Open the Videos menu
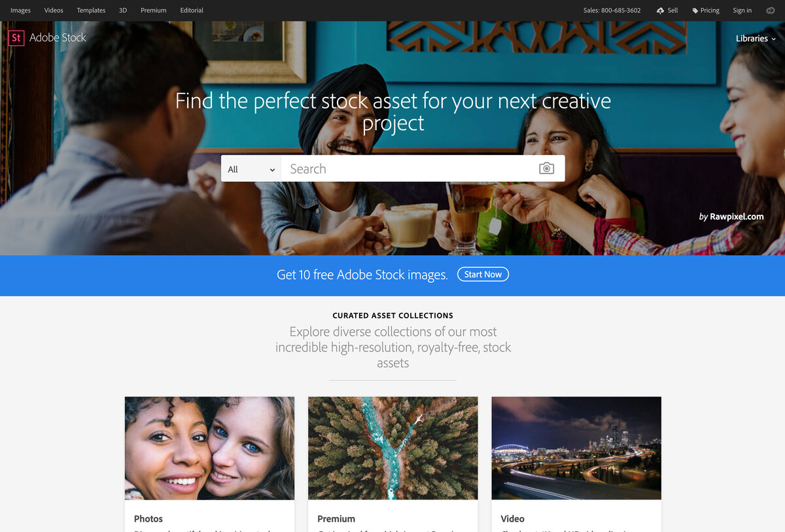Screen dimensions: 785x532 tap(54, 10)
